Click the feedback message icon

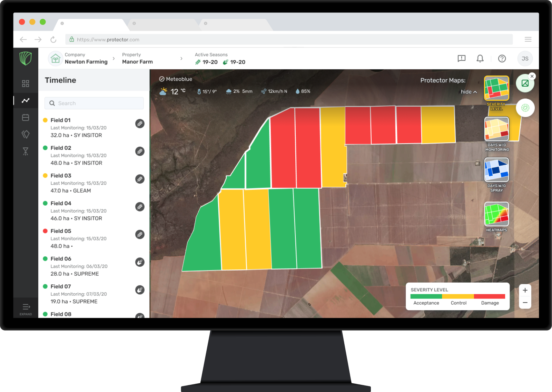[461, 59]
